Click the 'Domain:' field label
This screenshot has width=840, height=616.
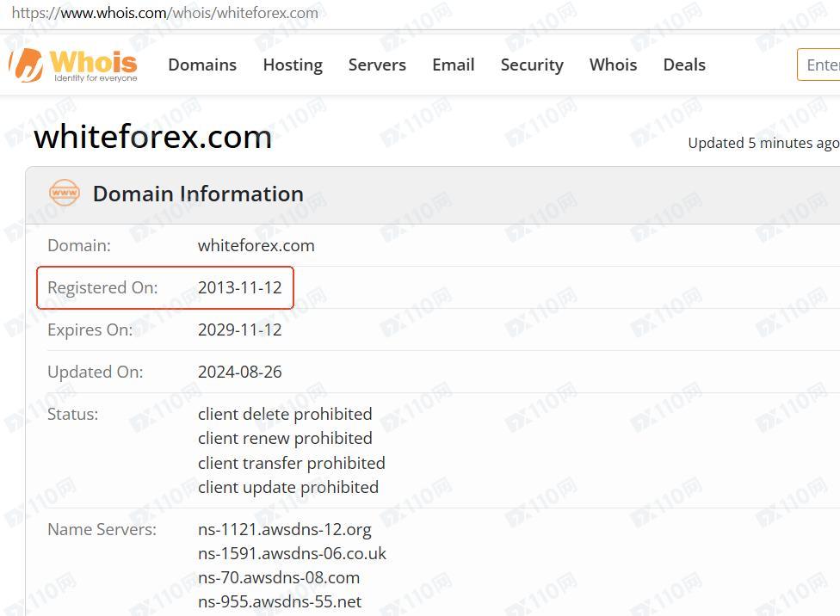79,245
